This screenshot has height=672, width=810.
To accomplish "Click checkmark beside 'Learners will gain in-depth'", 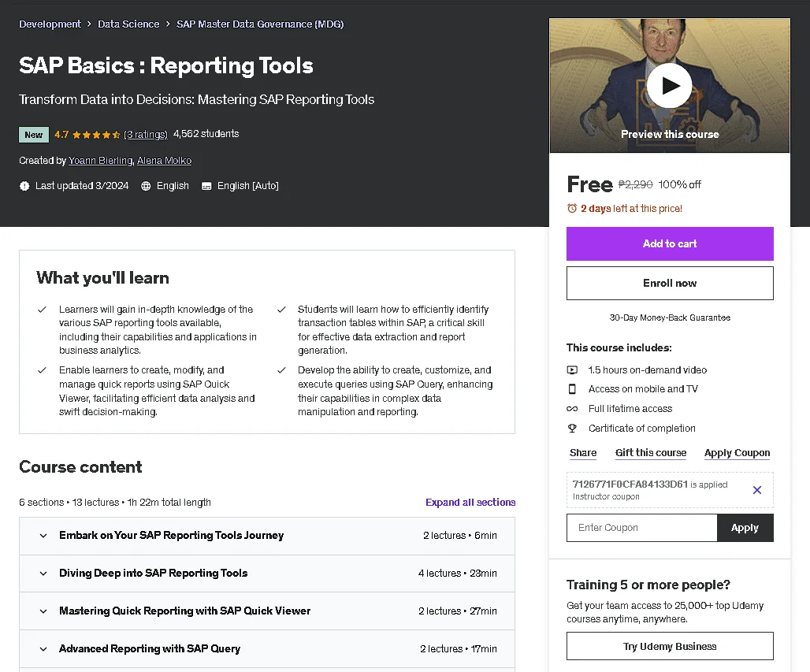I will [x=42, y=310].
